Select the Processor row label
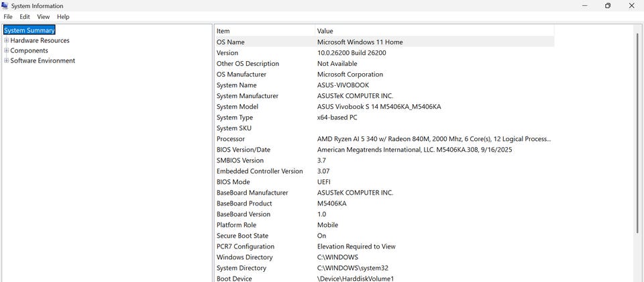Screen dimensions: 644x282 tap(230, 139)
